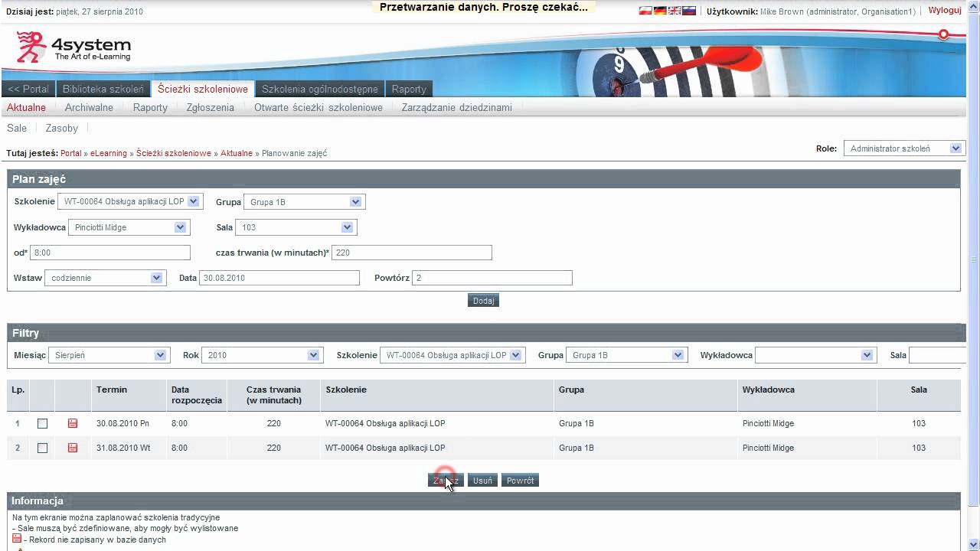Open Wykładowca dropdown showing Pinciotti Midge

coord(128,227)
